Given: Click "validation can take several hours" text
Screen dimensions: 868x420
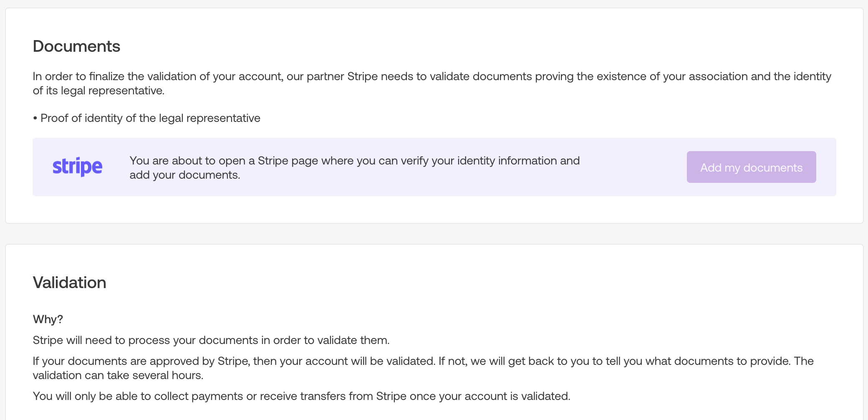Looking at the screenshot, I should pos(118,375).
